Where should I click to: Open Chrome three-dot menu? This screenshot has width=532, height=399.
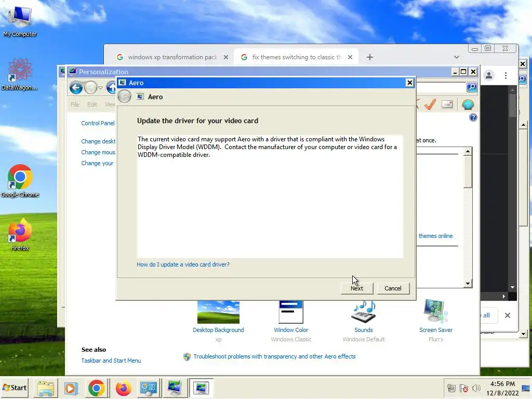[x=506, y=75]
